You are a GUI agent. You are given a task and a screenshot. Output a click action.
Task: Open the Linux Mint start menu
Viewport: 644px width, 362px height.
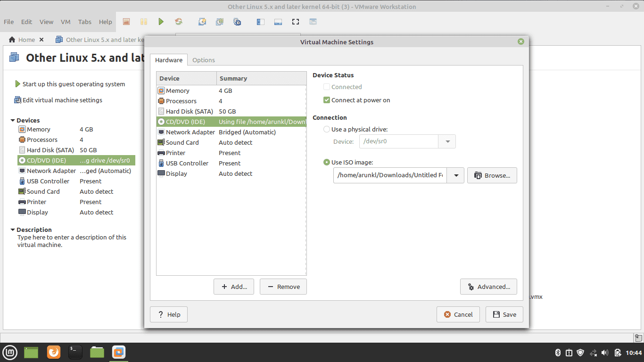tap(10, 352)
